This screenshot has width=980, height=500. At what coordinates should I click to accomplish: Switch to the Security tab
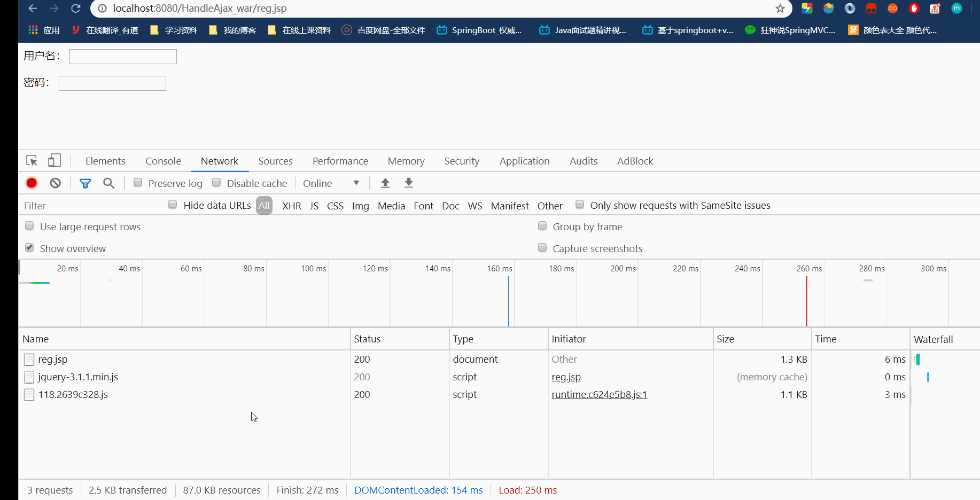[462, 161]
